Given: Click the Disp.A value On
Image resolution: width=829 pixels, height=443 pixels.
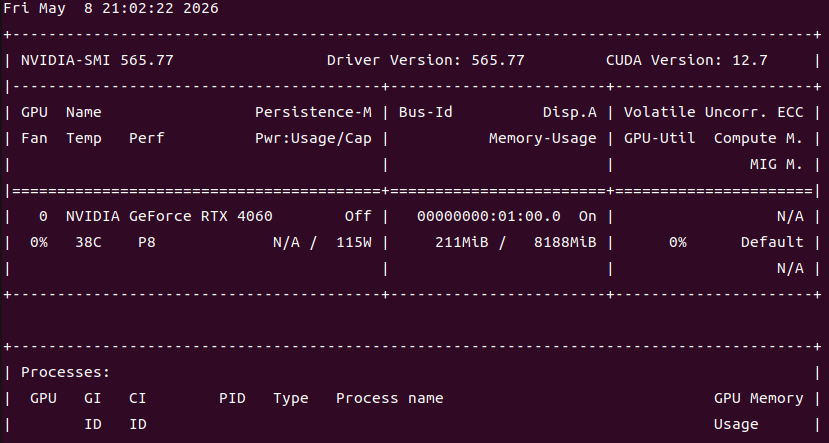Looking at the screenshot, I should tap(587, 216).
